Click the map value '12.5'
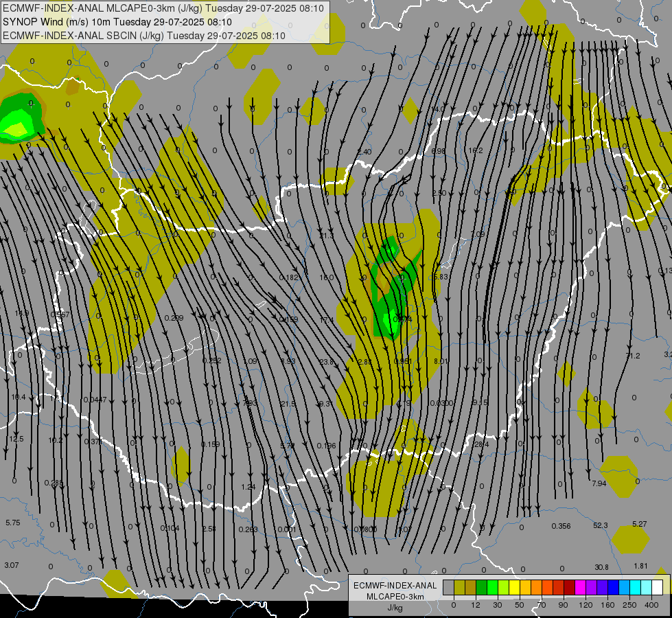Screen dimensions: 672x618 tap(16, 439)
